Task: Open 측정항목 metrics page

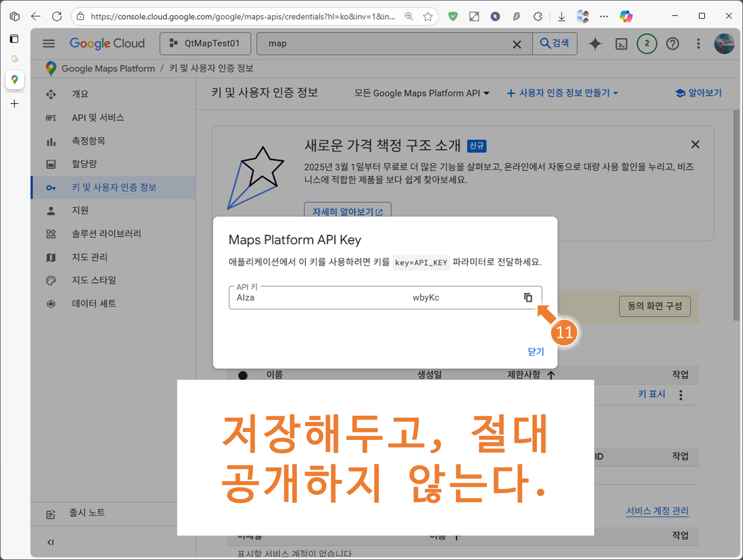Action: point(113,141)
